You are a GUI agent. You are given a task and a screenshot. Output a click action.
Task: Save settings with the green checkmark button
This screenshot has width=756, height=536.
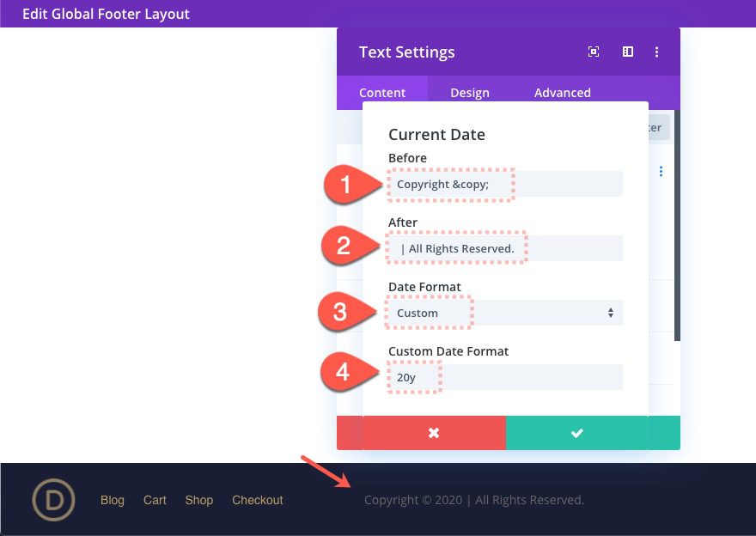[577, 432]
